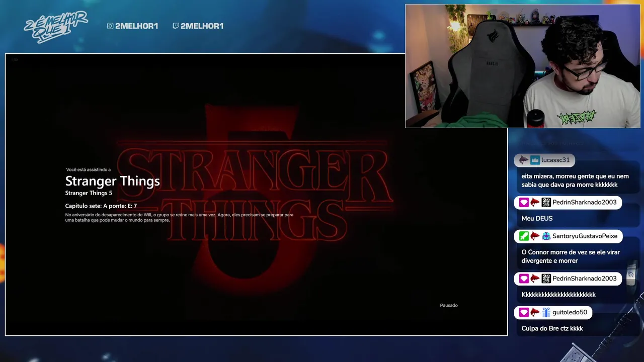Click the Prime crown badge beside lucassc31
Screen dimensions: 644x362
tap(535, 160)
